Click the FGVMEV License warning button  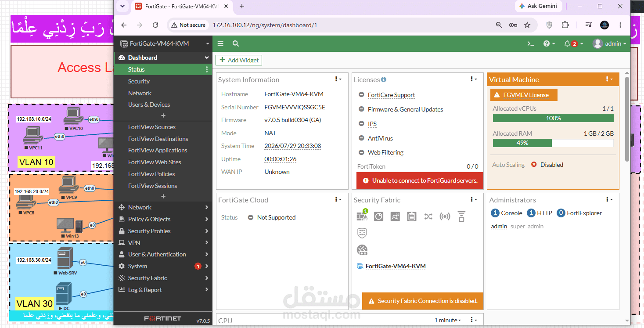(x=524, y=95)
